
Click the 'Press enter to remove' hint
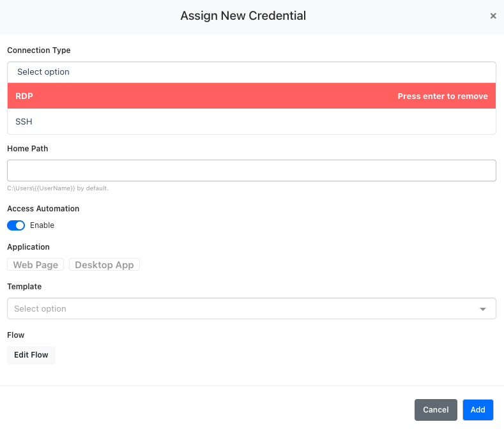[442, 96]
